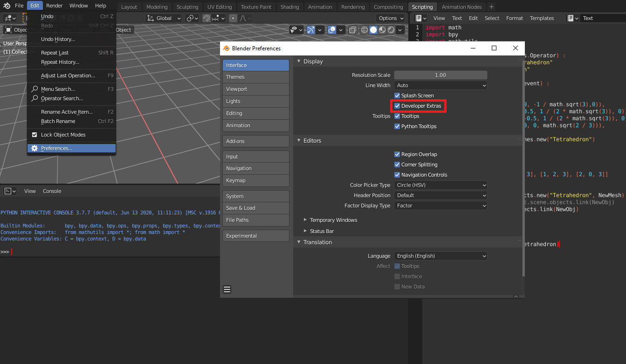Open the Factor Display Type dropdown

440,206
